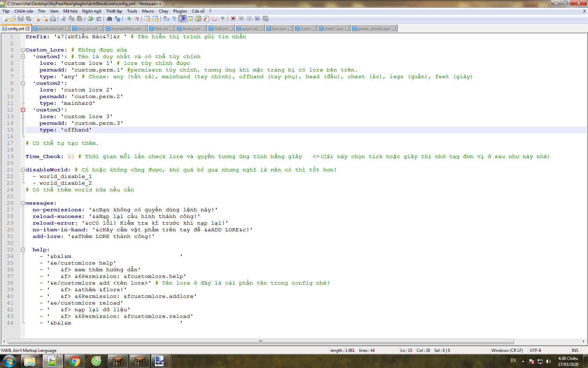The width and height of the screenshot is (588, 368).
Task: Toggle the indent guide toolbar button
Action: coord(182,19)
